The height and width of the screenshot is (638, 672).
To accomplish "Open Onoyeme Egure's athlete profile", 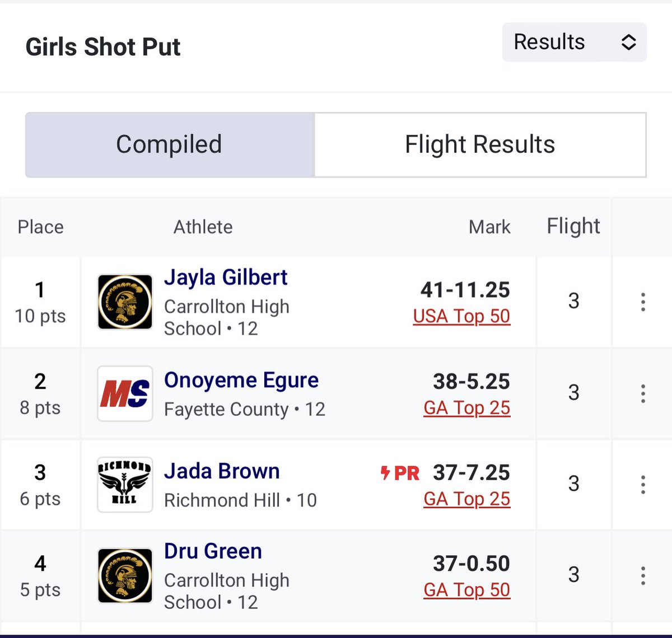I will pos(241,380).
